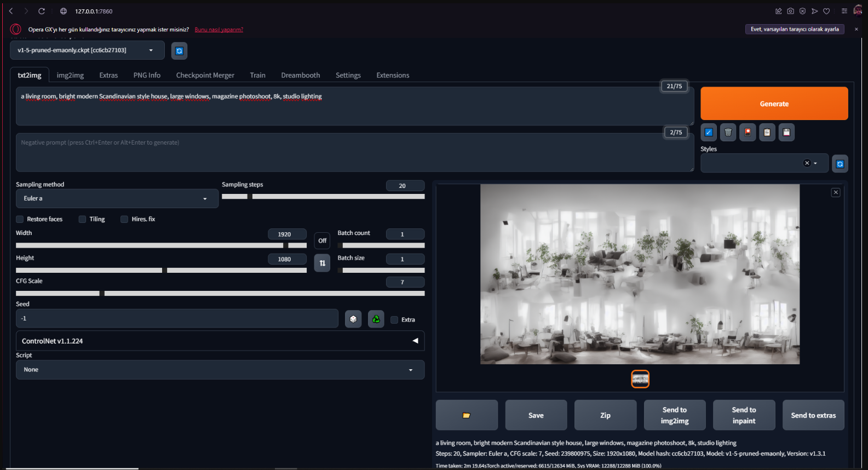The width and height of the screenshot is (868, 470).
Task: Apply selected styles clipboard icon
Action: (x=767, y=132)
